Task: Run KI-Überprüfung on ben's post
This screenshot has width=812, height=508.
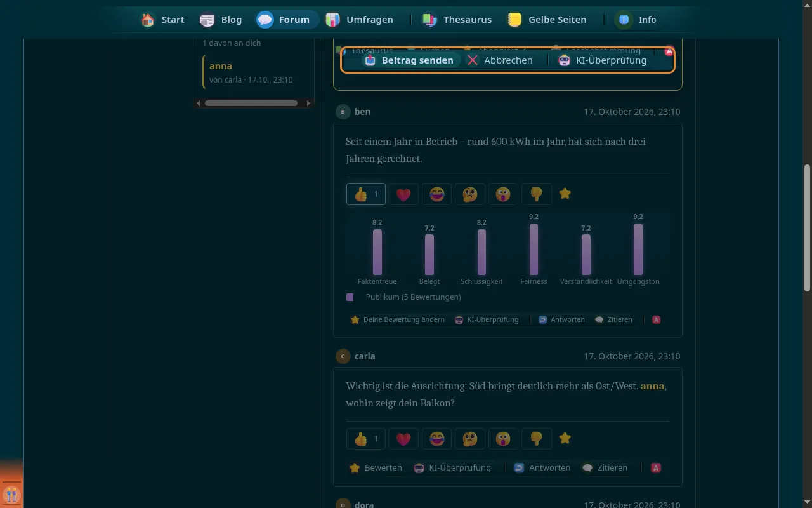Action: 487,319
